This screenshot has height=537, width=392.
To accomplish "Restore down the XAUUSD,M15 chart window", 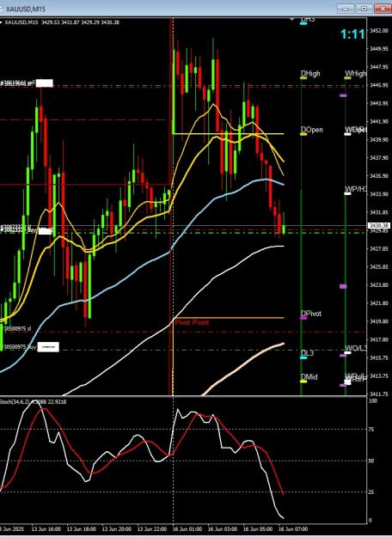I will point(364,9).
